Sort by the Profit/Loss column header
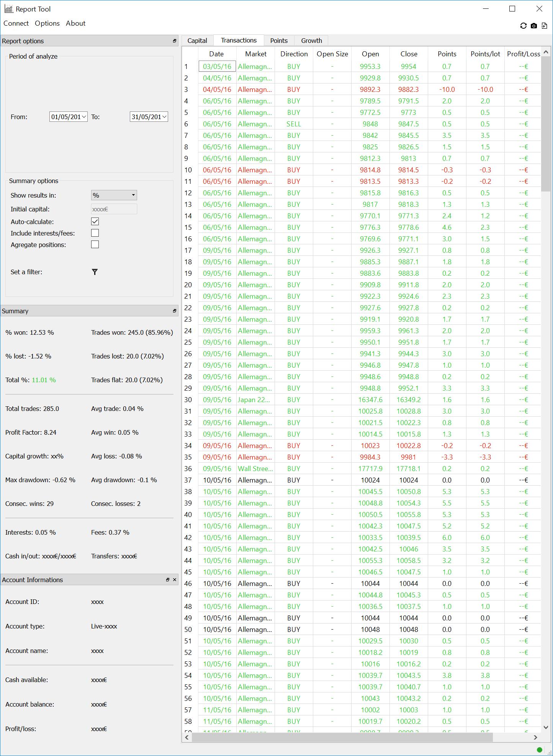Screen dimensions: 553x756 pos(523,54)
